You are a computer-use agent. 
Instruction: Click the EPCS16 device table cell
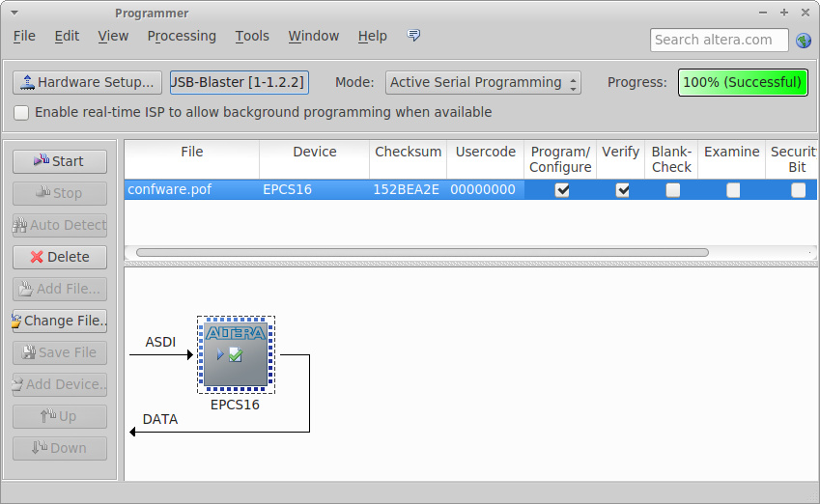tap(314, 189)
